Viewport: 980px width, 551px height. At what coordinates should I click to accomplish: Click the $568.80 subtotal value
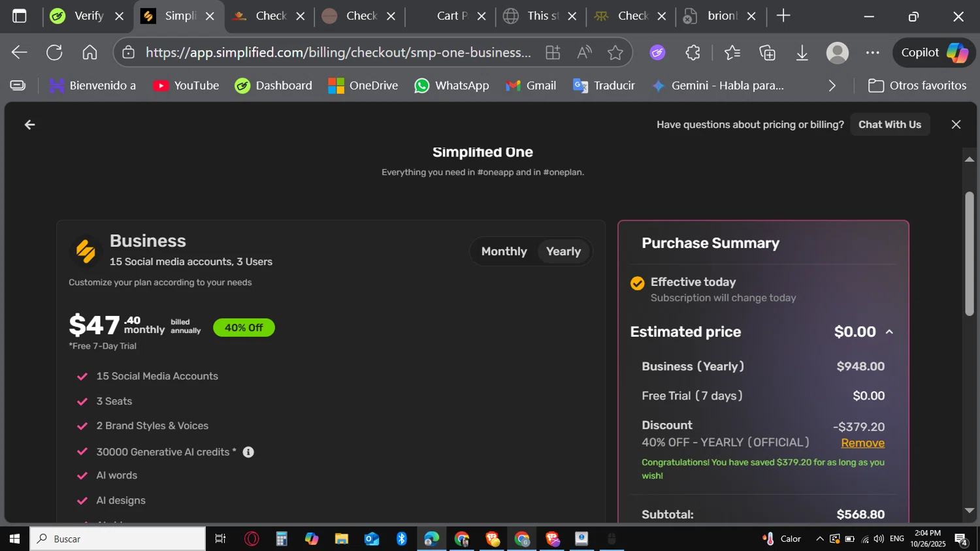tap(860, 514)
